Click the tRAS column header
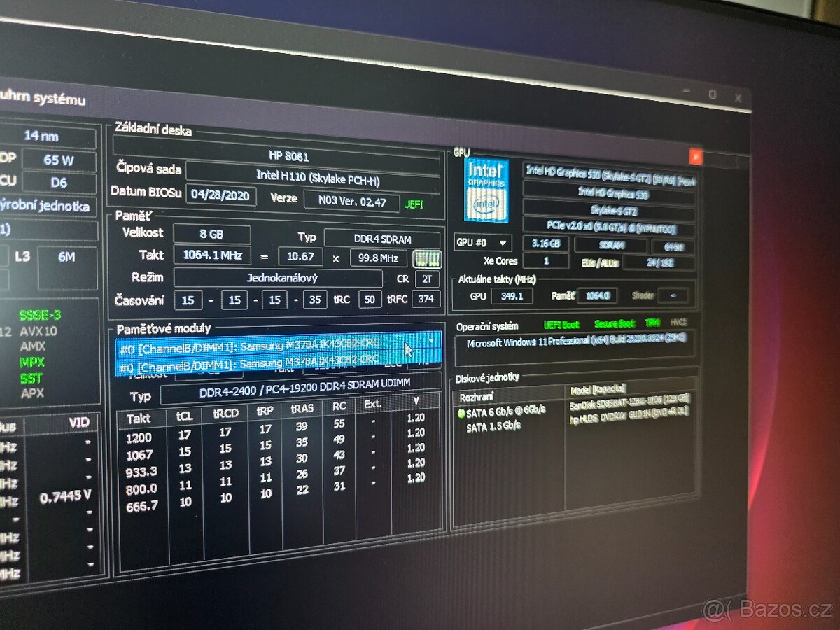Screen dimensions: 840x630 click(x=302, y=408)
